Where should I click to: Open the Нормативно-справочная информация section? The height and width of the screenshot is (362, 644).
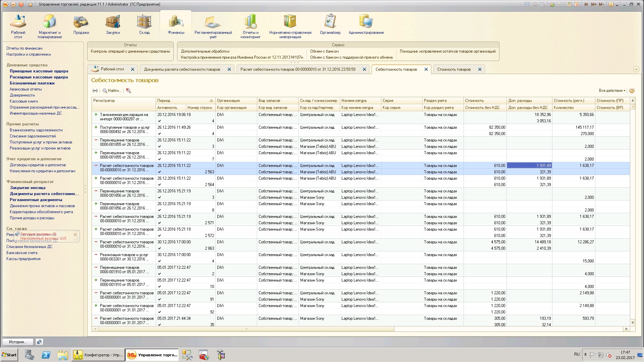[290, 27]
